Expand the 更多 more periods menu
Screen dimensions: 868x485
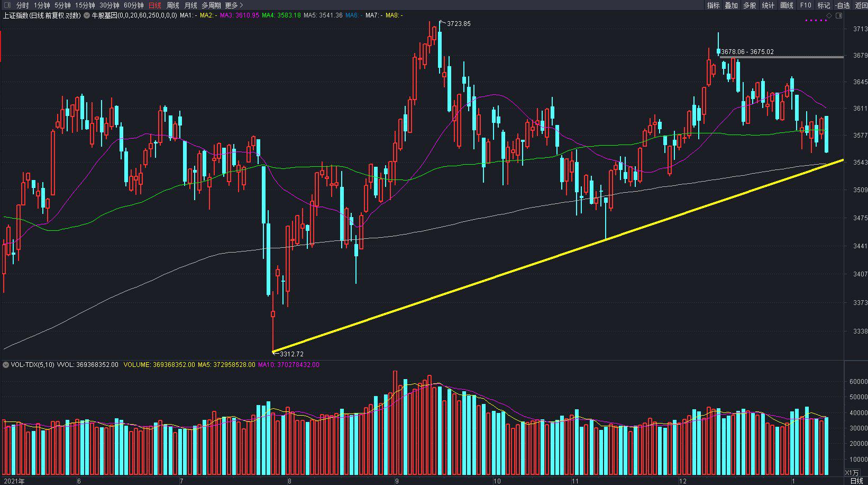point(234,5)
